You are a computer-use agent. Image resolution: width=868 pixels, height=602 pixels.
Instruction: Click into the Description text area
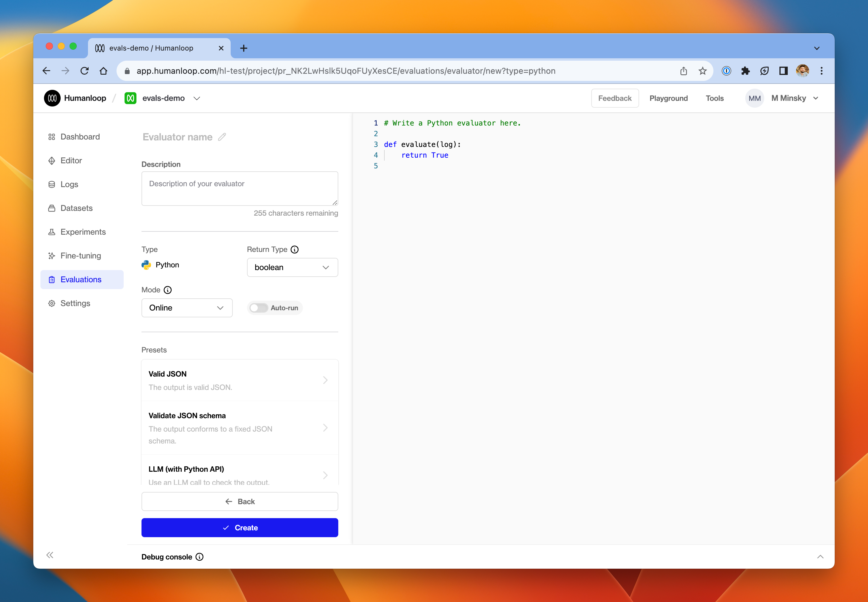pos(240,189)
